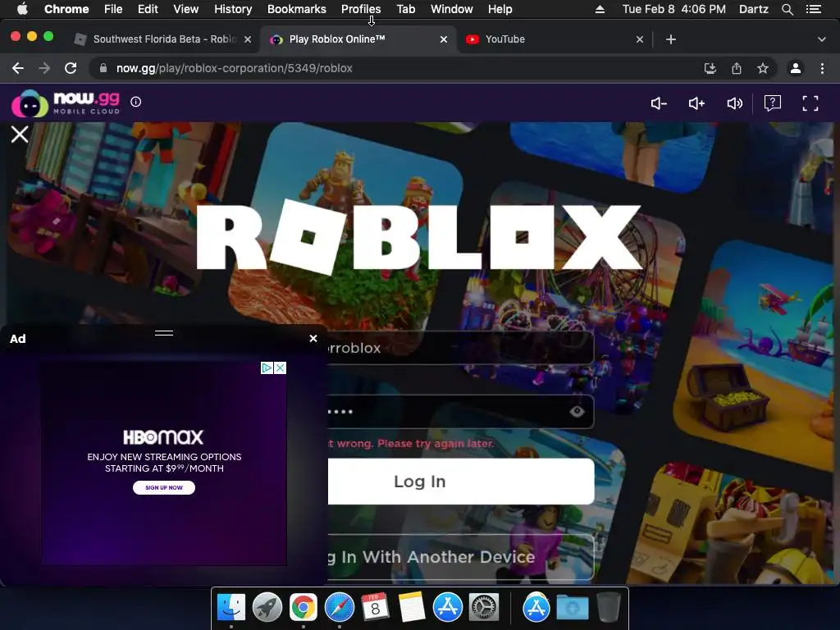The height and width of the screenshot is (630, 840).
Task: View site information lock icon
Action: (103, 68)
